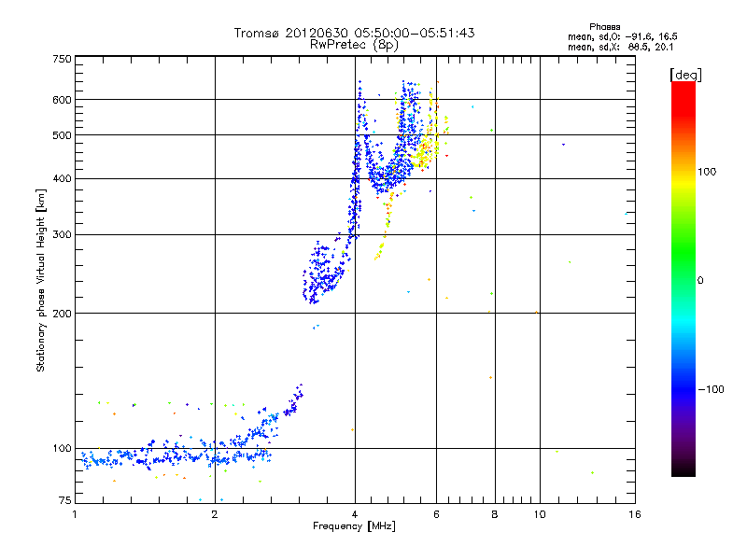The height and width of the screenshot is (560, 747).
Task: Click the 'Frequency [MHz]' axis label
Action: pos(354,526)
